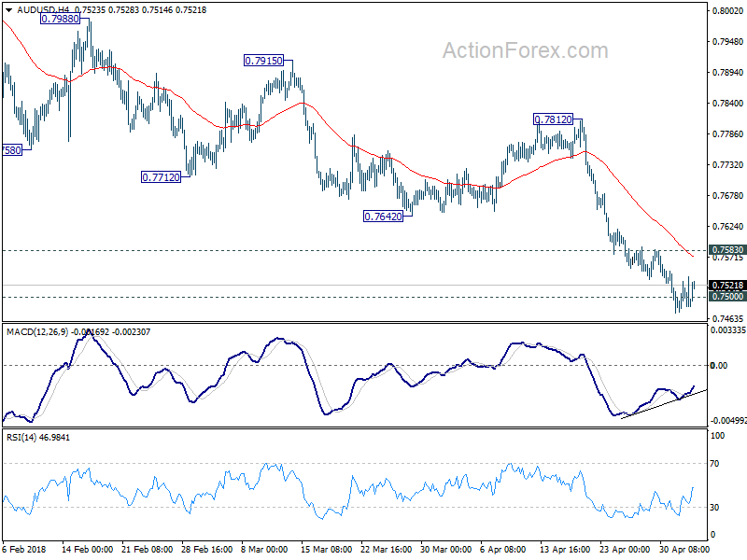Click the RSI 30 level scale value
Image resolution: width=747 pixels, height=560 pixels.
click(714, 508)
